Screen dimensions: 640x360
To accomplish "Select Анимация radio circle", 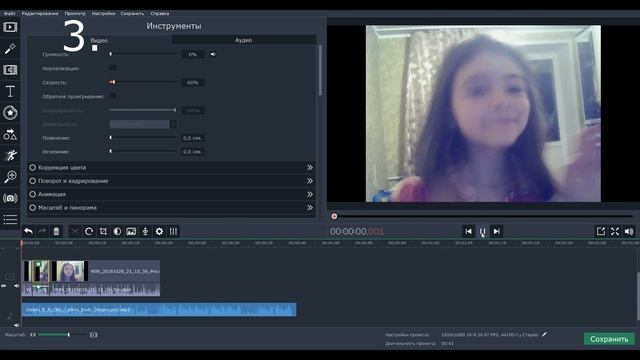I will [x=33, y=194].
